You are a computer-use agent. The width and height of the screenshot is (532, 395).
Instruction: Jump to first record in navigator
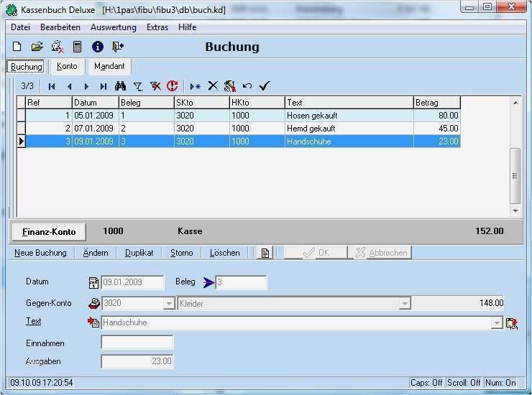tap(52, 86)
